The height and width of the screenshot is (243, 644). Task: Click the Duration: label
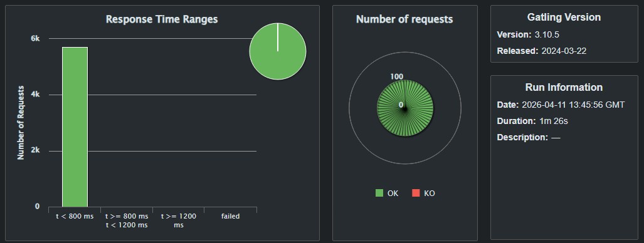point(516,121)
